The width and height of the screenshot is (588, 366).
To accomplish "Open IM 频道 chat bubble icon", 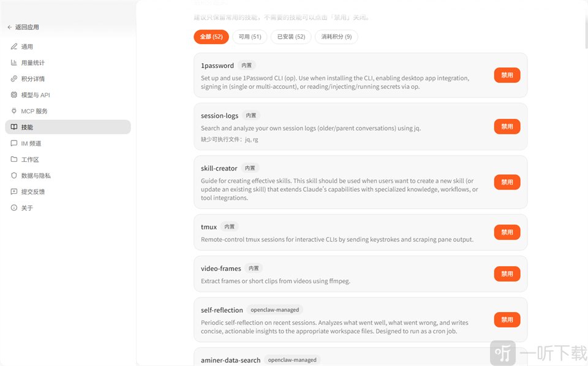I will (x=14, y=143).
